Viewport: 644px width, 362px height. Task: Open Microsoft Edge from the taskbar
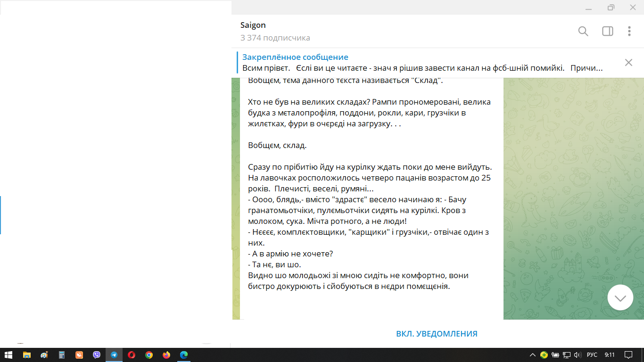pyautogui.click(x=184, y=355)
